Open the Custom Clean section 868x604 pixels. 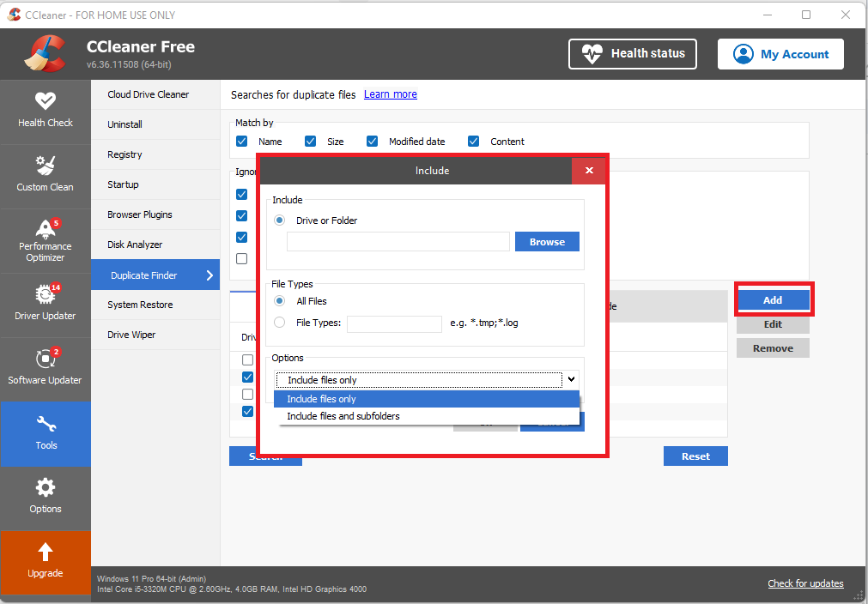[x=46, y=173]
